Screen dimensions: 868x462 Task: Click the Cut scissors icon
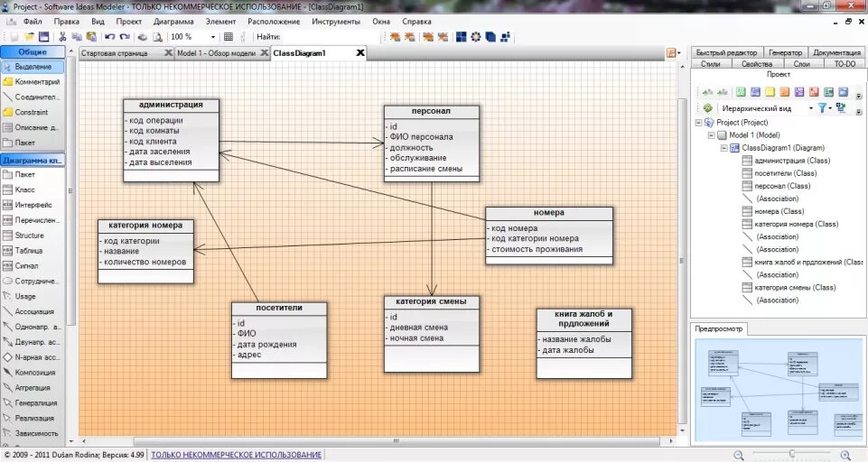click(62, 36)
